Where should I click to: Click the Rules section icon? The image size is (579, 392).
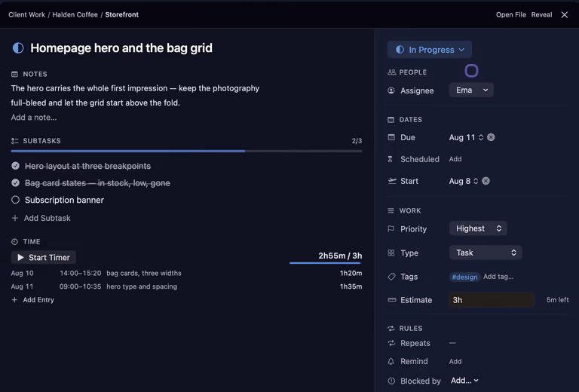[x=391, y=329]
